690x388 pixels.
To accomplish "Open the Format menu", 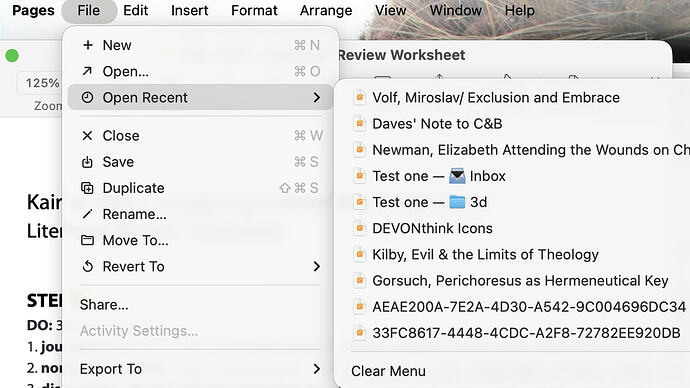I will pos(254,10).
